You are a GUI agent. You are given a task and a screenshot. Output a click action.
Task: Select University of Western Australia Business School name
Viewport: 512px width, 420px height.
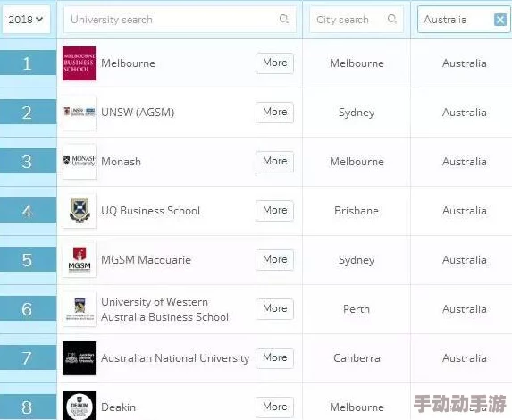click(x=165, y=309)
